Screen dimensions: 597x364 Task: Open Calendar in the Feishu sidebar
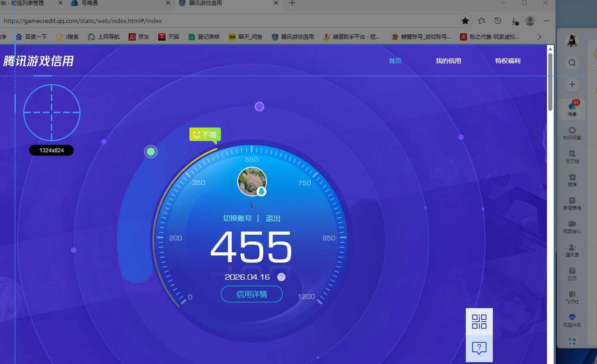[572, 273]
